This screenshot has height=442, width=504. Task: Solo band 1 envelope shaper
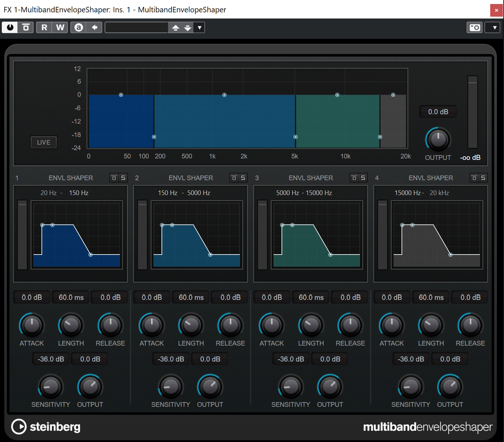123,178
